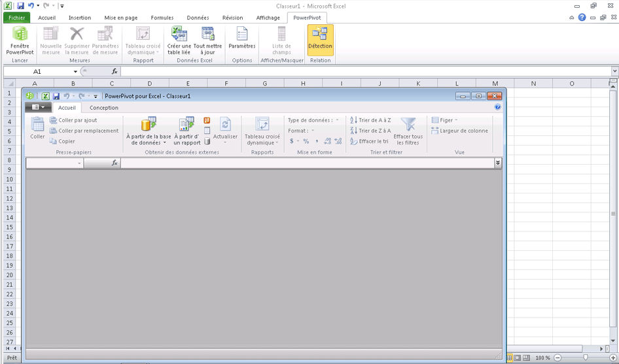Viewport: 619px width, 364px height.
Task: Open the Formules ribbon tab
Action: click(162, 18)
